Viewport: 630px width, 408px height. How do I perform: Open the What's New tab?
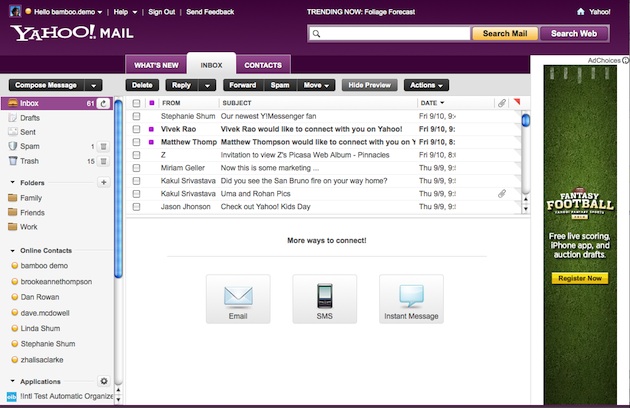click(155, 65)
